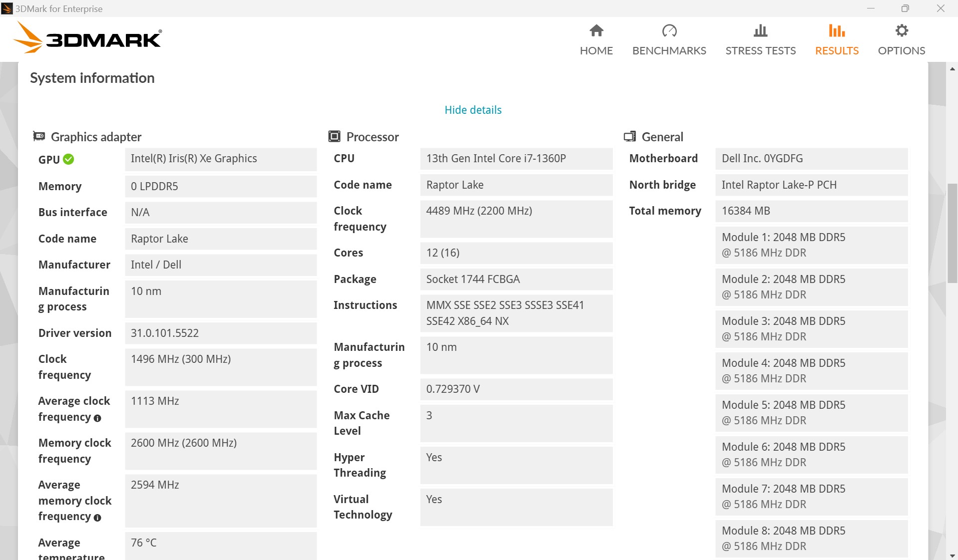Click the Core VID 0.729370 V value
The height and width of the screenshot is (560, 958).
coord(516,389)
